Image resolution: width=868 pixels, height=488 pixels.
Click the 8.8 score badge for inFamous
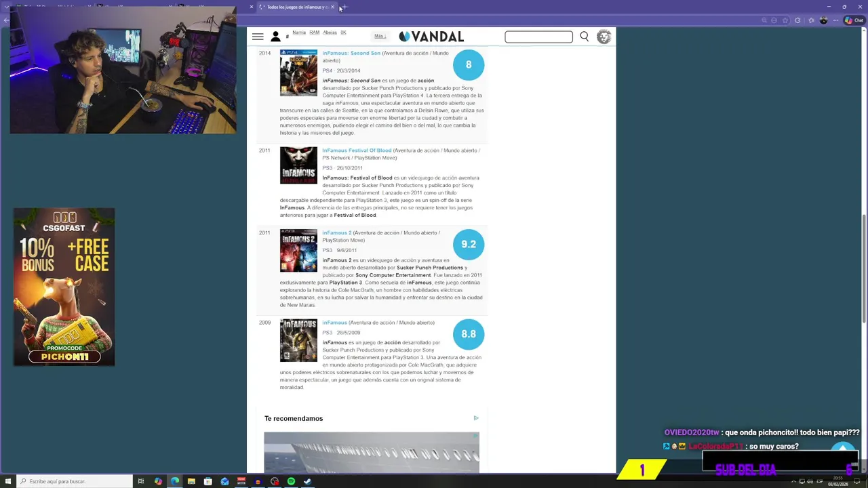tap(469, 334)
